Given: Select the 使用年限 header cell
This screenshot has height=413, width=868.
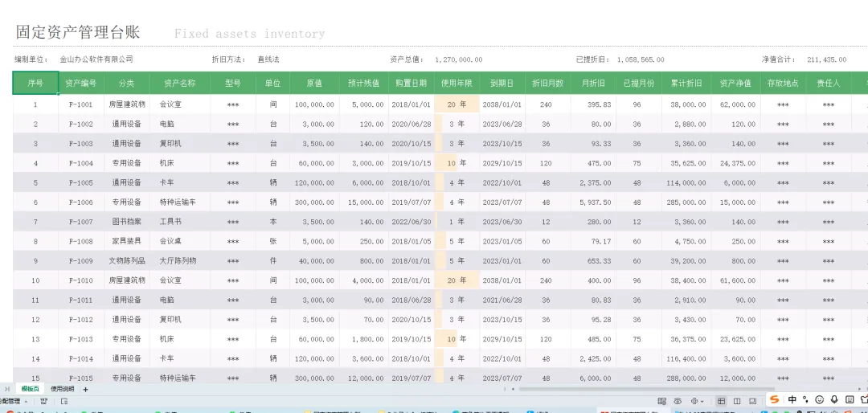Looking at the screenshot, I should (457, 83).
